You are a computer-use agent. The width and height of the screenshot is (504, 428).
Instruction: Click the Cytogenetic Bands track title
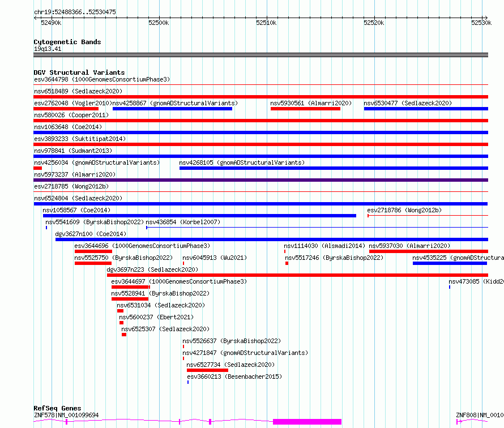pyautogui.click(x=67, y=42)
